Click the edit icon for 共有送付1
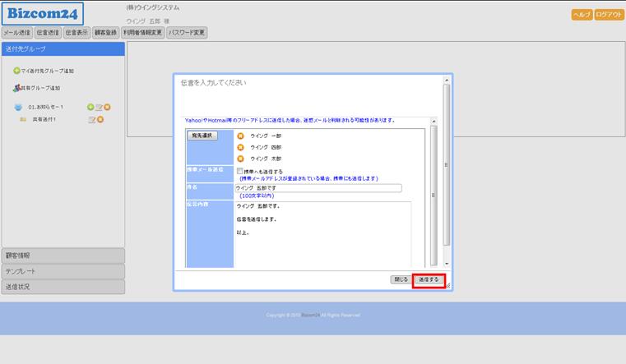The width and height of the screenshot is (626, 364). point(92,120)
